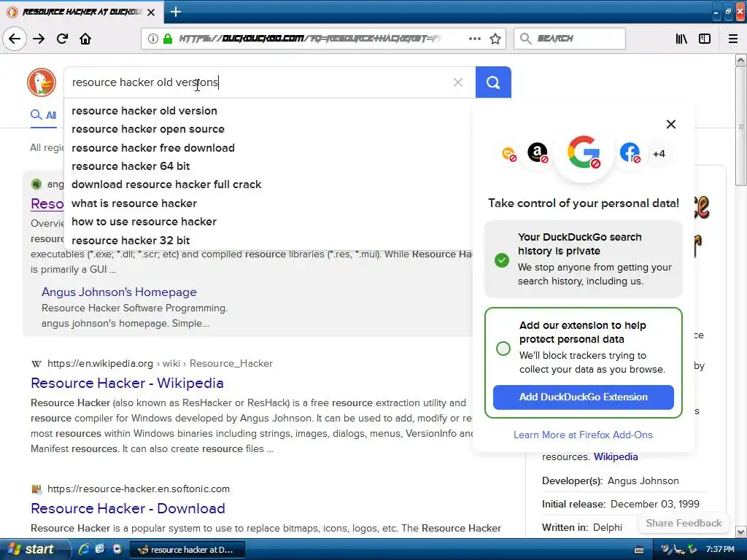
Task: Click the +4 more trackers badge
Action: (x=659, y=154)
